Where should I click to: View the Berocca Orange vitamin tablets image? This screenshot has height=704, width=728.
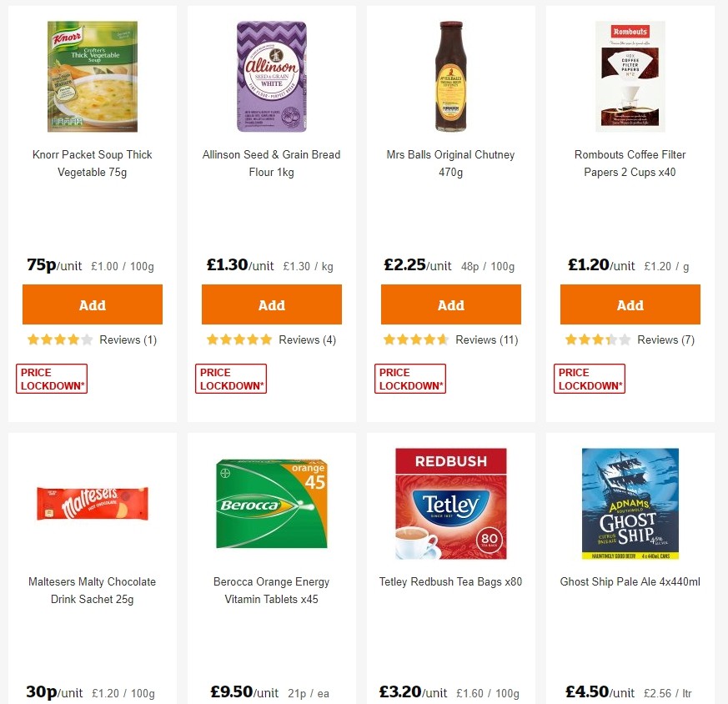[271, 503]
